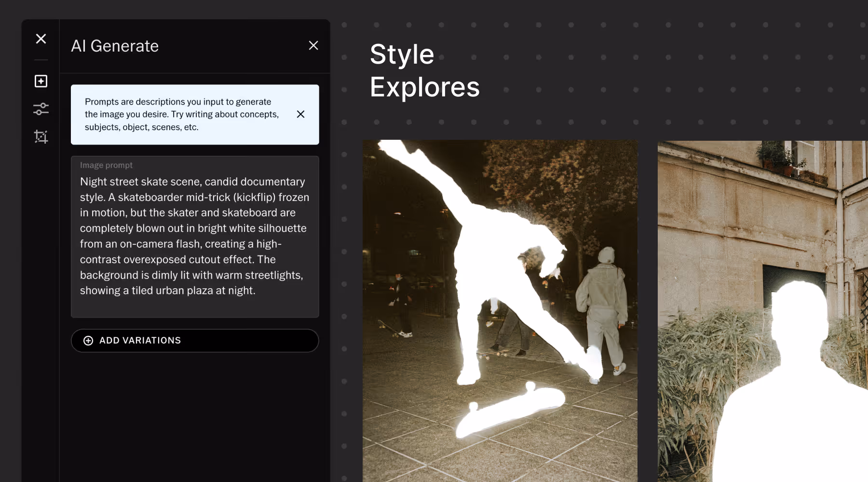Image resolution: width=868 pixels, height=482 pixels.
Task: Click the prompts description tip text
Action: tap(182, 114)
